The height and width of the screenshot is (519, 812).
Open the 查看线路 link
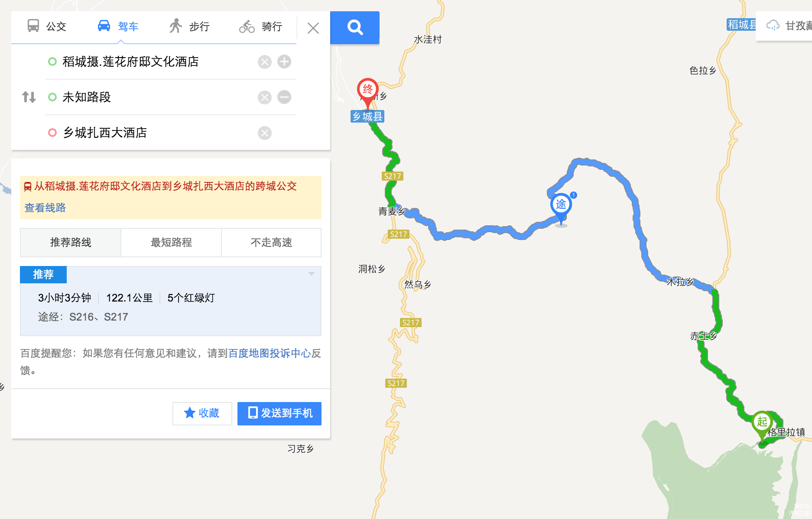[x=45, y=208]
